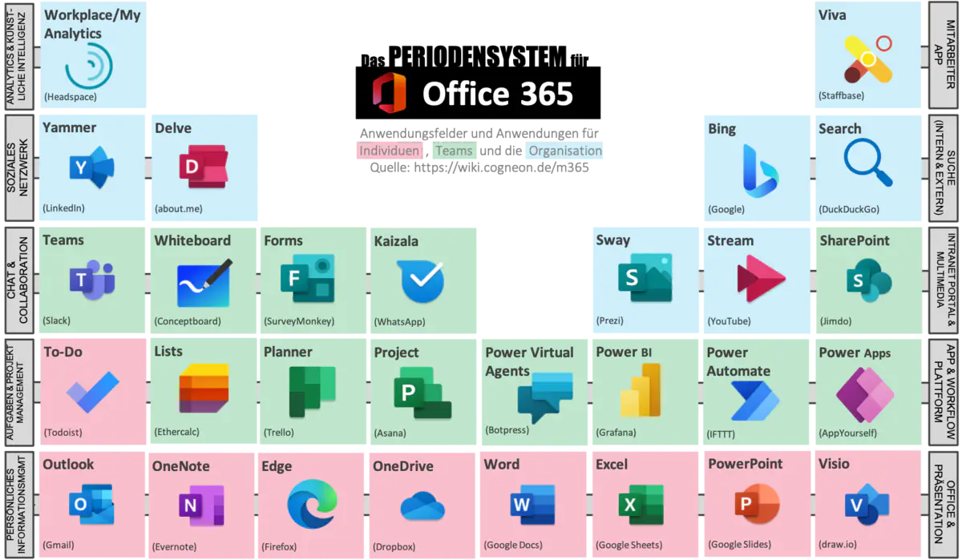Click the Viva icon
Image resolution: width=962 pixels, height=560 pixels.
coord(869,59)
